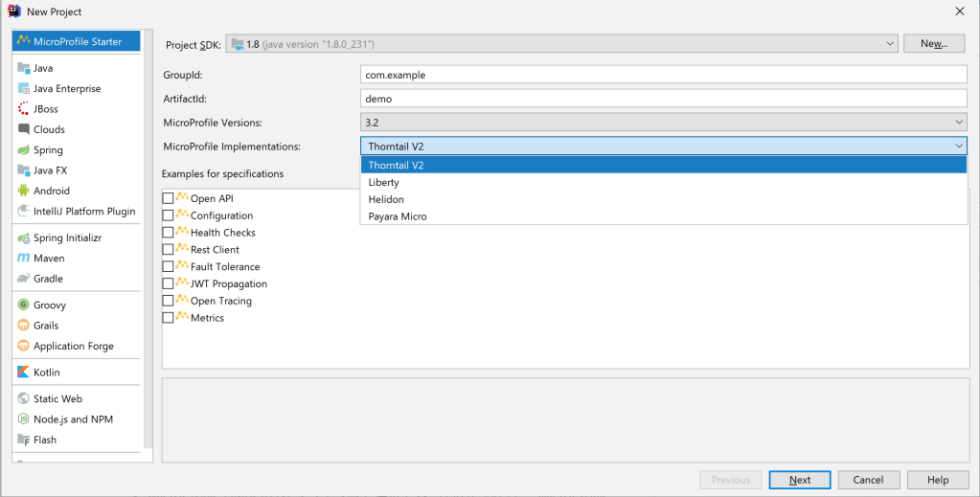
Task: Enable the Open API checkbox
Action: coord(169,198)
